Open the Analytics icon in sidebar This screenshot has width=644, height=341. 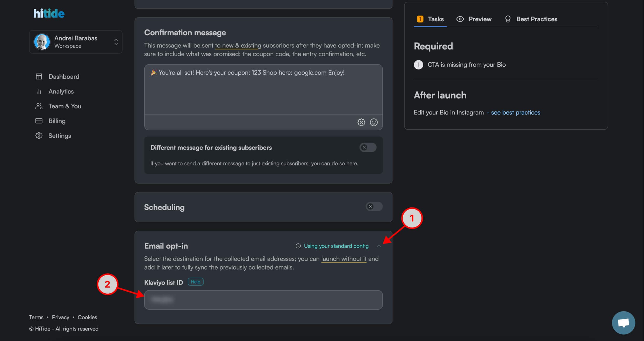coord(39,91)
